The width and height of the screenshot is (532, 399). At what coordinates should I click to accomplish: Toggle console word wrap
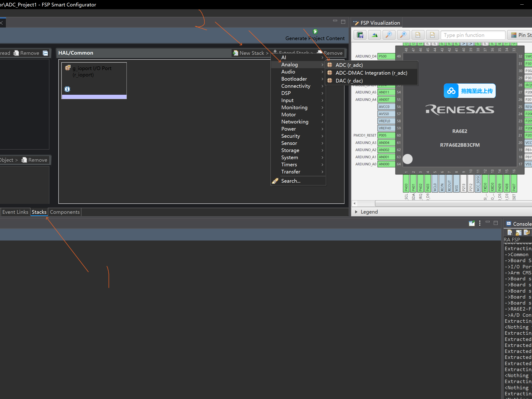click(x=527, y=233)
